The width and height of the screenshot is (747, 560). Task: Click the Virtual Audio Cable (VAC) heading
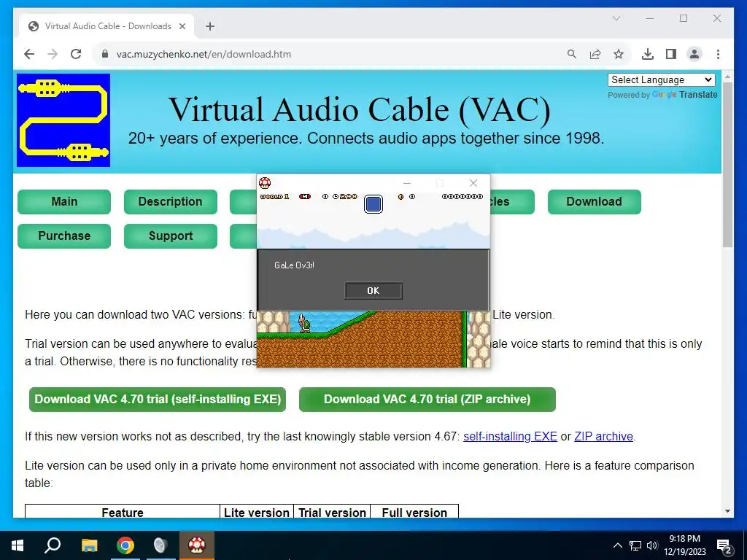pos(360,109)
